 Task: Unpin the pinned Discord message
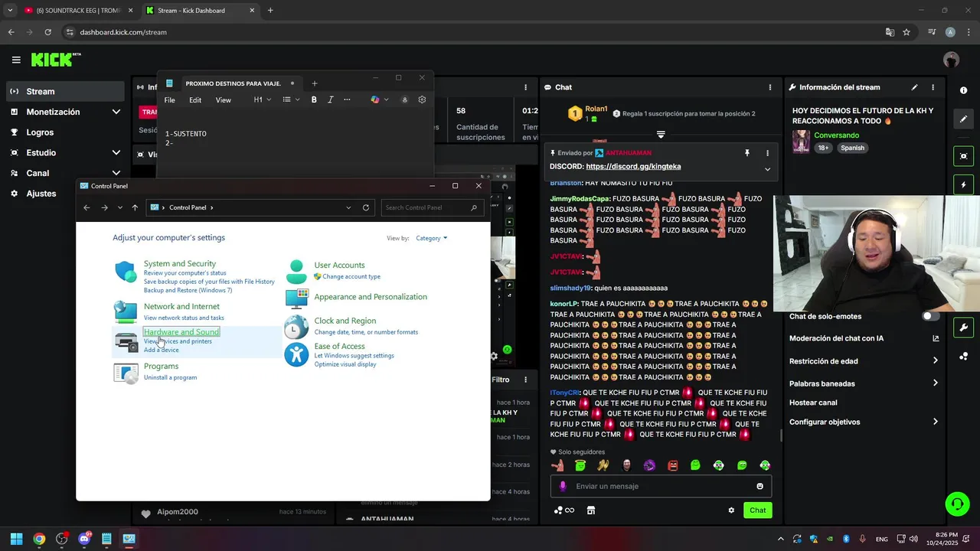tap(746, 153)
